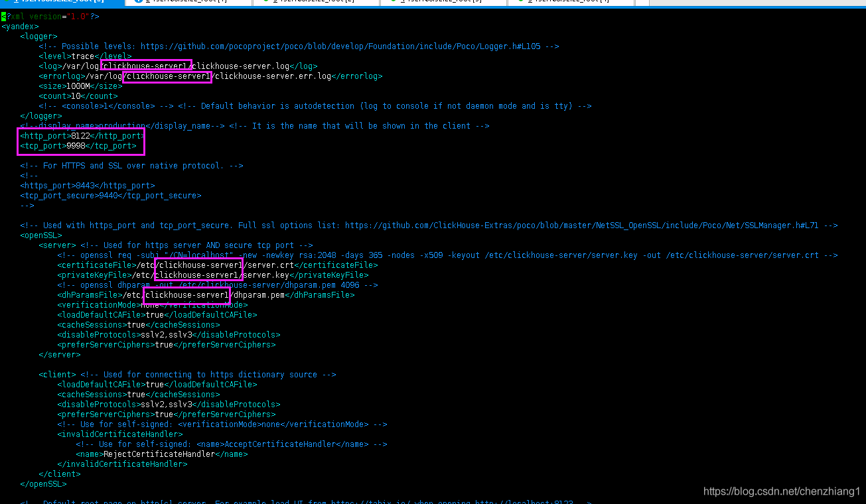
Task: Click the opening <logger> tag
Action: pos(38,36)
